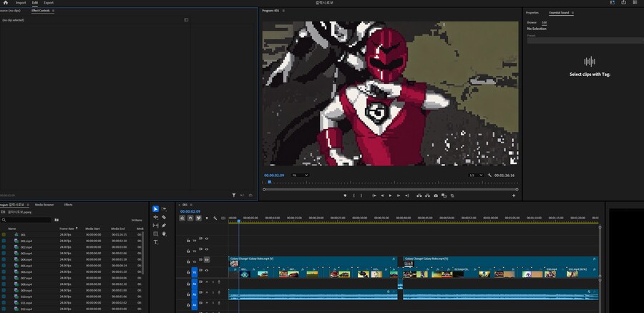Pick the Pen tool in the tools panel
This screenshot has height=313, width=644.
tap(164, 225)
